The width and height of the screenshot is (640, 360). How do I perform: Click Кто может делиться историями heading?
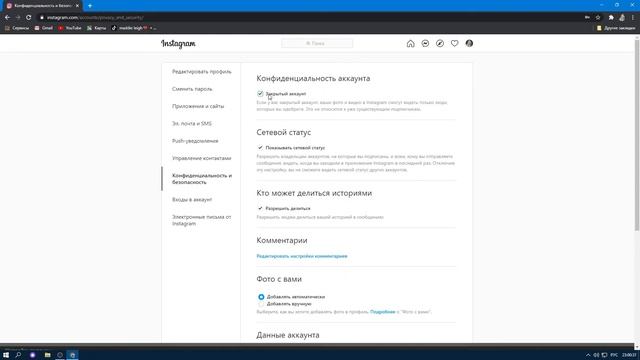coord(314,193)
